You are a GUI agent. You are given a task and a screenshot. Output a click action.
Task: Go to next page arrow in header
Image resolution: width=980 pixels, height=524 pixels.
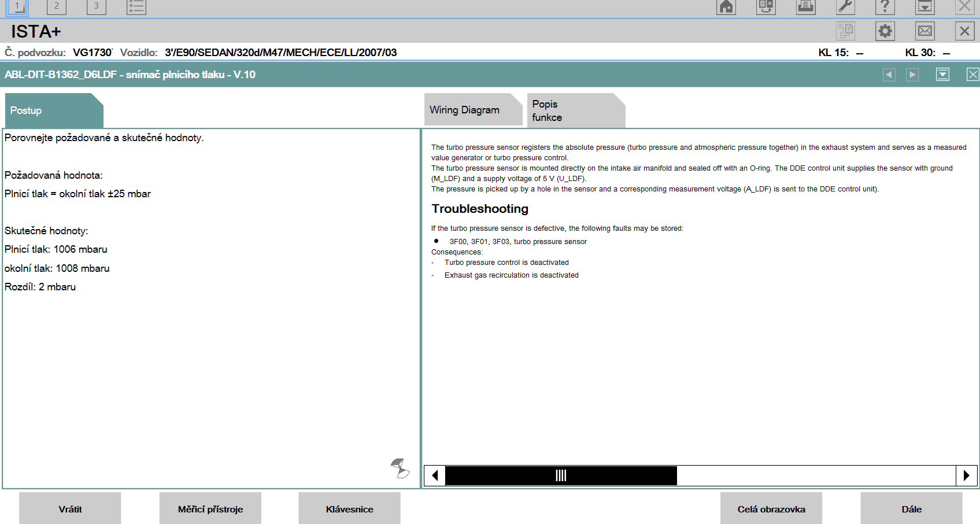tap(912, 75)
